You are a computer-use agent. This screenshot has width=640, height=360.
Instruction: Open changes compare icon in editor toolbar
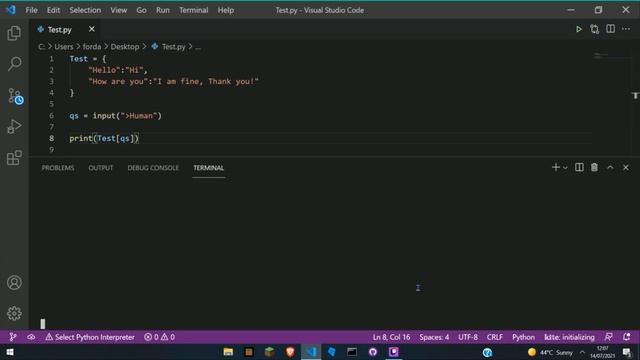[595, 29]
